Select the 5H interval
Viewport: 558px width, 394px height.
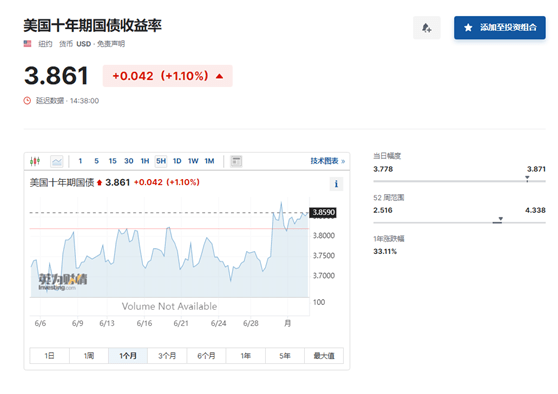[161, 161]
